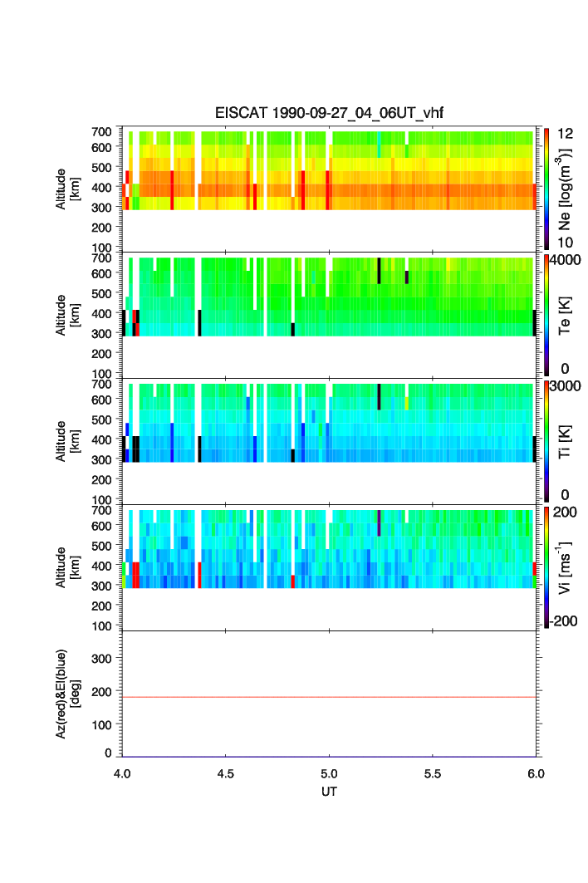
Task: Click the 500 altitude tick in Te panel
Action: (101, 293)
